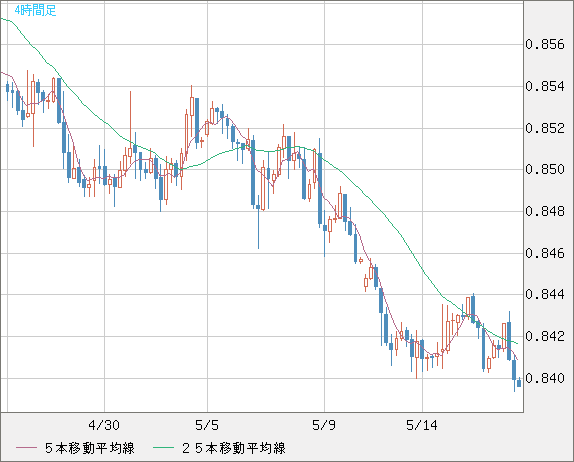Click the 0.846 price axis label

tap(545, 253)
